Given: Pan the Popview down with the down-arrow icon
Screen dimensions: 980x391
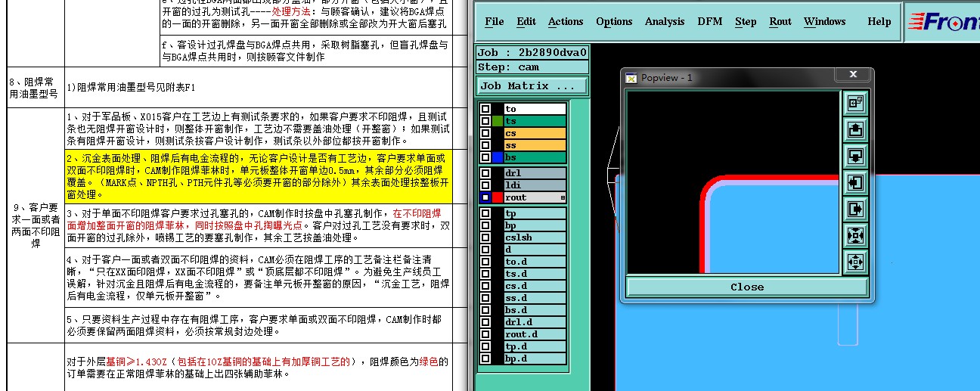Looking at the screenshot, I should pyautogui.click(x=855, y=156).
